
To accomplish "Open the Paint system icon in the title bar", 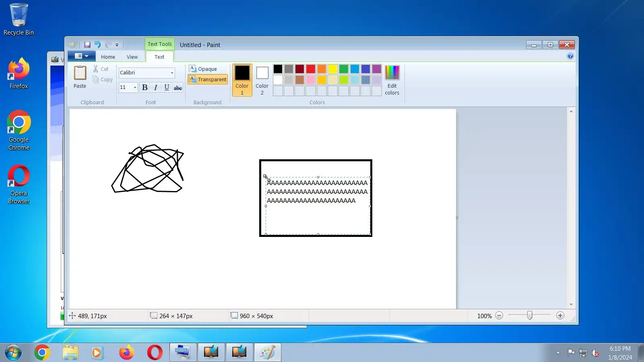I will tap(72, 45).
